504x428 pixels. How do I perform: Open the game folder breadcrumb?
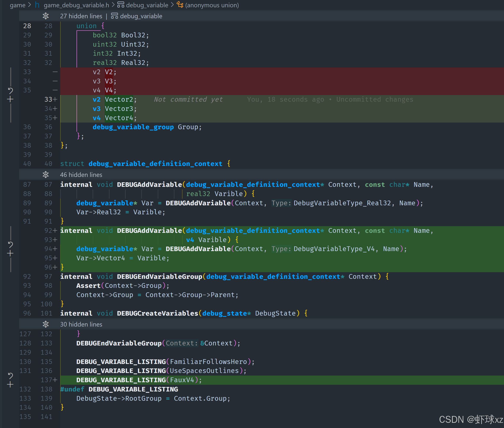pos(17,5)
